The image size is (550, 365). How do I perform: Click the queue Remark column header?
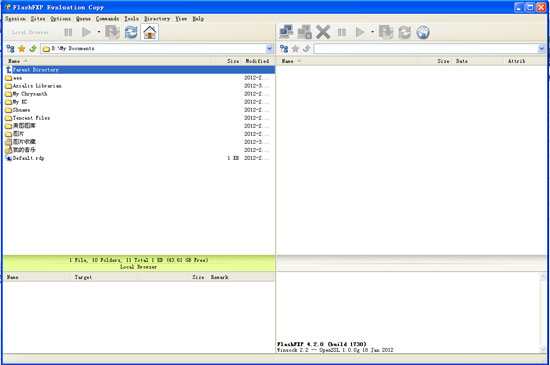(241, 277)
